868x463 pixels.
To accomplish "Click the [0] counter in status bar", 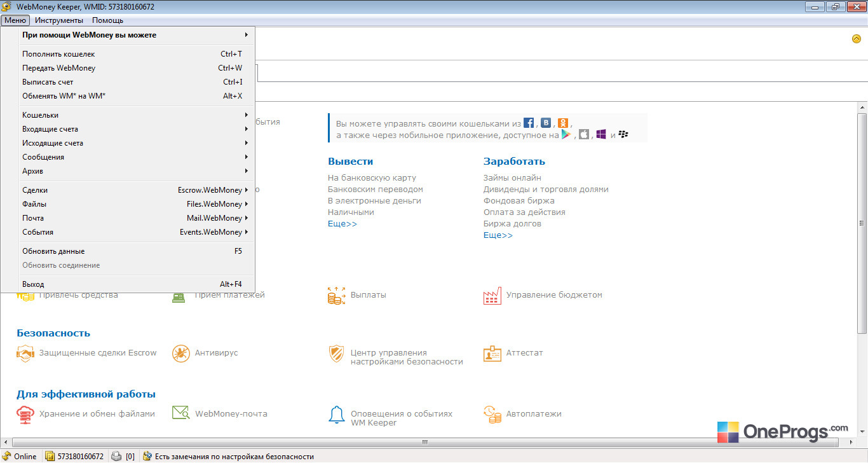I will click(130, 457).
